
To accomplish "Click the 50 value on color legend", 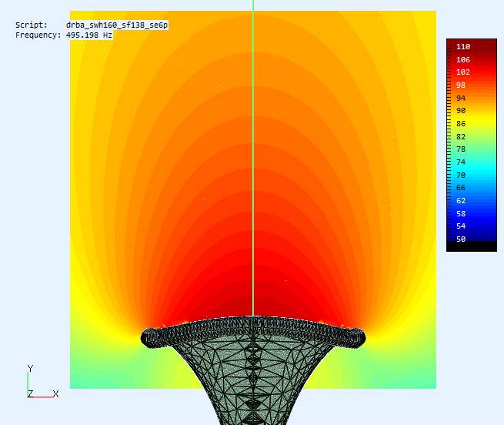I will [461, 239].
